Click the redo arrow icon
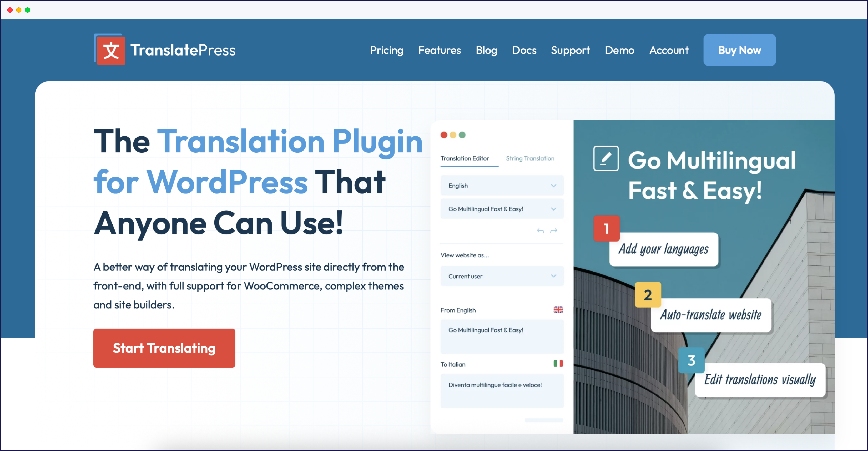The height and width of the screenshot is (451, 868). click(554, 230)
